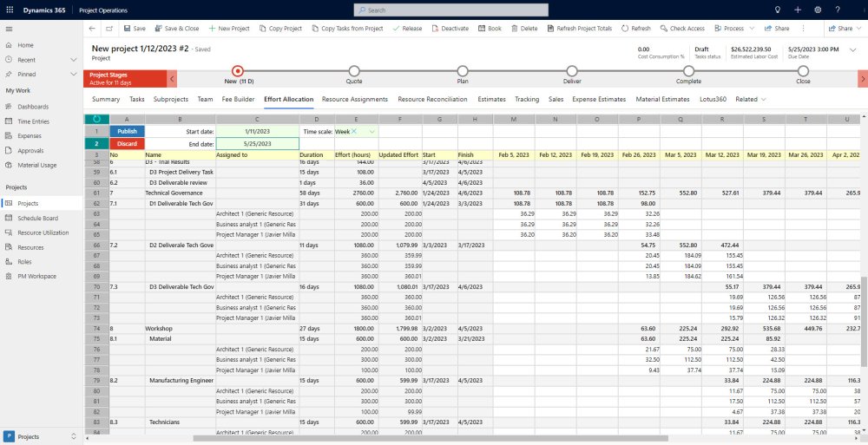Open the Dynamics 365 app launcher grid

click(10, 10)
